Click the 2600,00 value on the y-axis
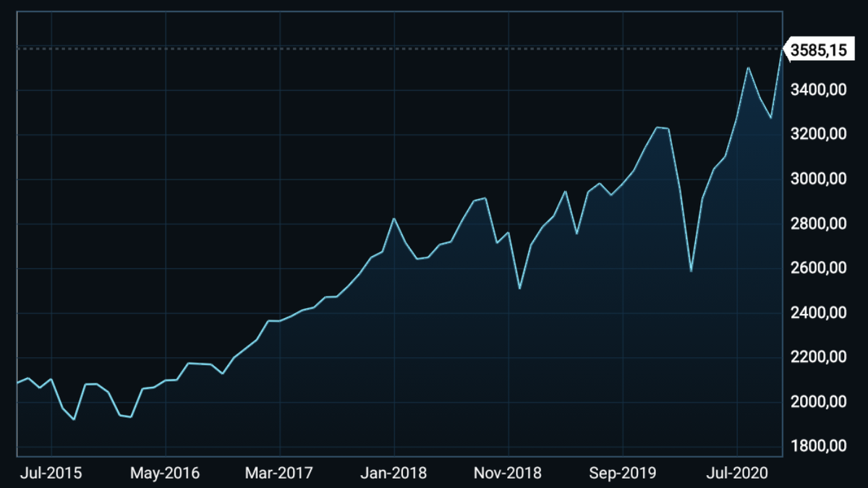 pos(818,267)
